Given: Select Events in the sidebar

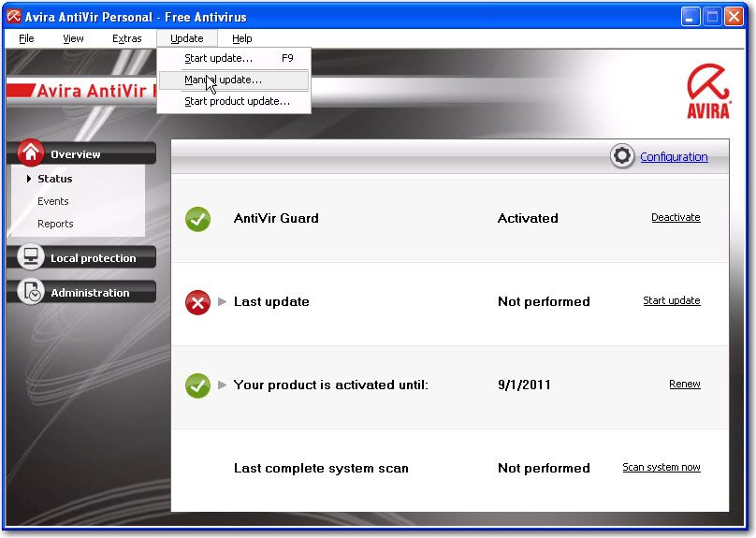Looking at the screenshot, I should (53, 201).
